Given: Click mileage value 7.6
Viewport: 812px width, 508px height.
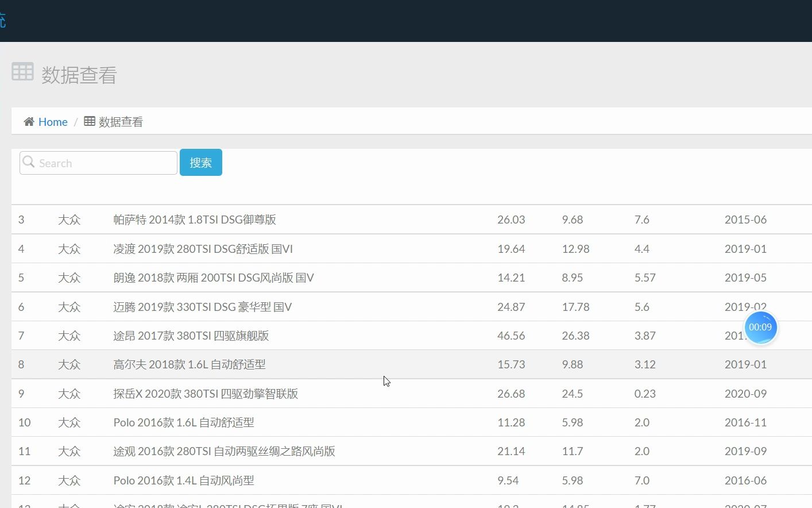Looking at the screenshot, I should coord(642,220).
